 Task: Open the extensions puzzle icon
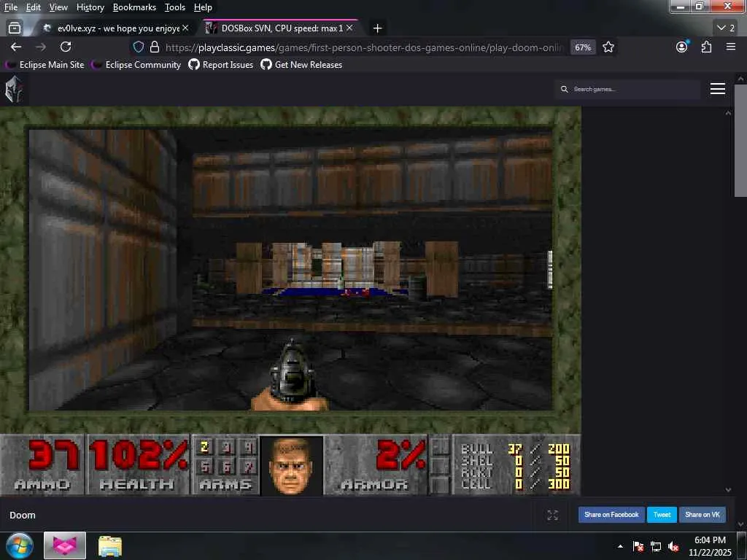tap(706, 47)
